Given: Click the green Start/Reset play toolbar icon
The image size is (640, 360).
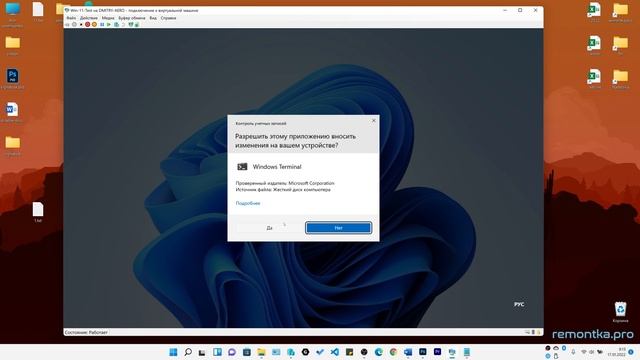Looking at the screenshot, I should coord(109,24).
